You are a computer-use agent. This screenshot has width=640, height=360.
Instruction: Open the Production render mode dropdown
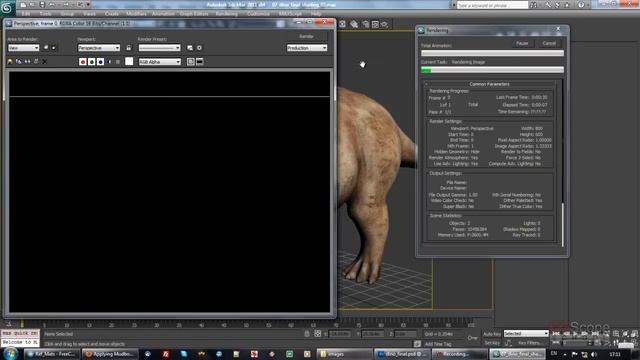pos(307,48)
